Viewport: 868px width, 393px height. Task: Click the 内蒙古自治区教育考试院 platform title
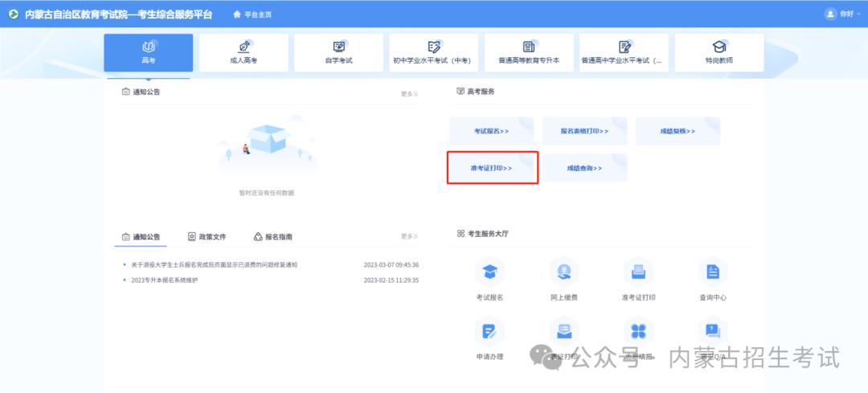point(118,14)
